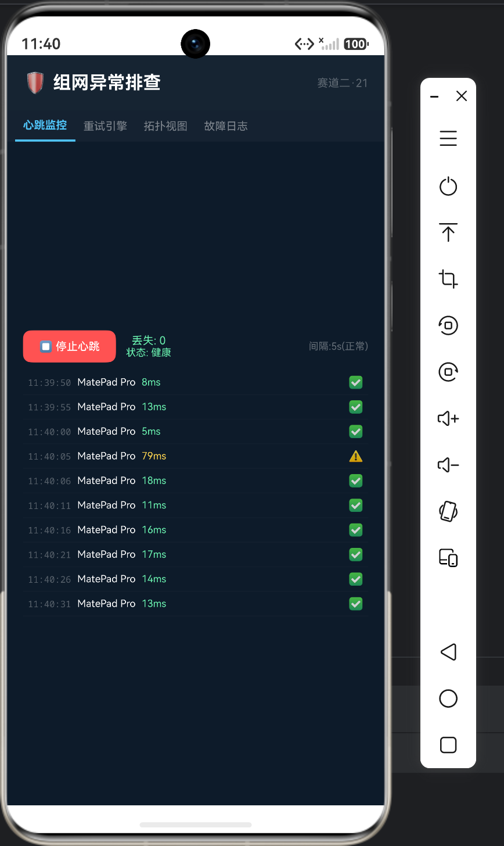This screenshot has height=846, width=504.
Task: Click MatePad Pro in the 11:40:21 row
Action: click(106, 554)
